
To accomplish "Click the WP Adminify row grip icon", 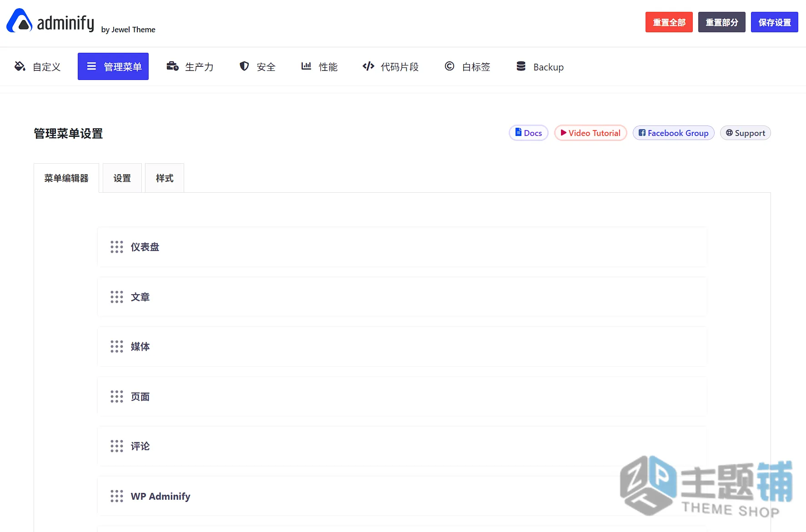I will coord(117,496).
